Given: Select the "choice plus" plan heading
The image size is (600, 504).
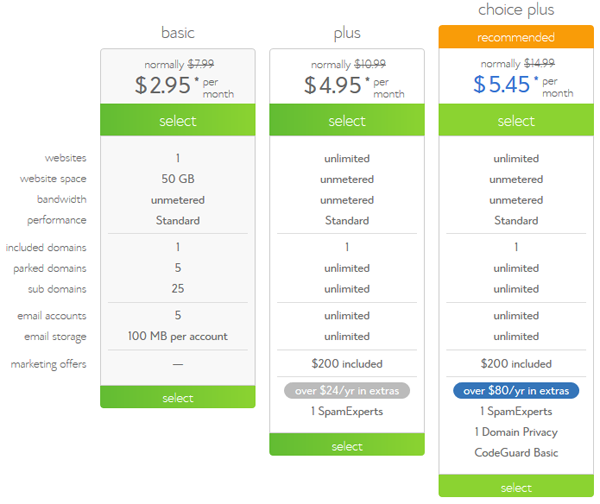Looking at the screenshot, I should pyautogui.click(x=516, y=12).
